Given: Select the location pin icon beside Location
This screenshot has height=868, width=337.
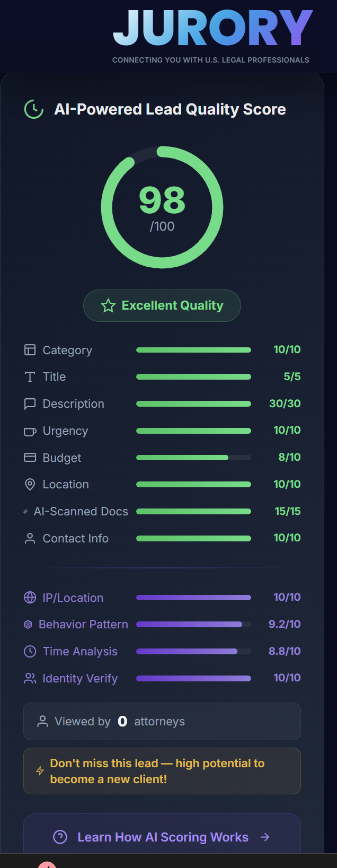Looking at the screenshot, I should [x=29, y=484].
